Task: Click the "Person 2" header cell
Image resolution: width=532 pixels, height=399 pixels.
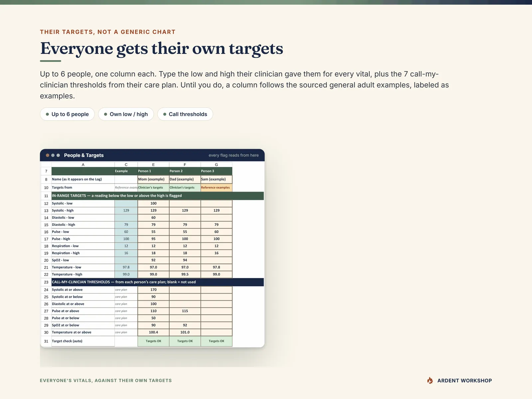Action: tap(185, 171)
